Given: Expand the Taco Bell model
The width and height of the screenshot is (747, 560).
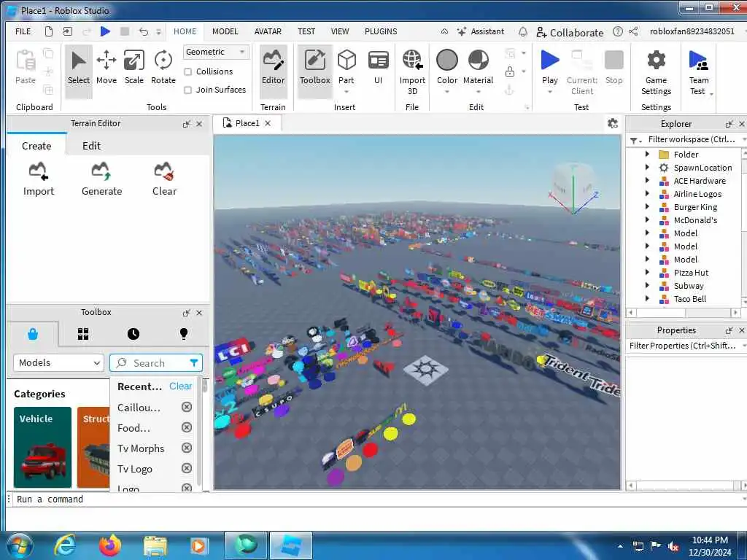Looking at the screenshot, I should (647, 298).
